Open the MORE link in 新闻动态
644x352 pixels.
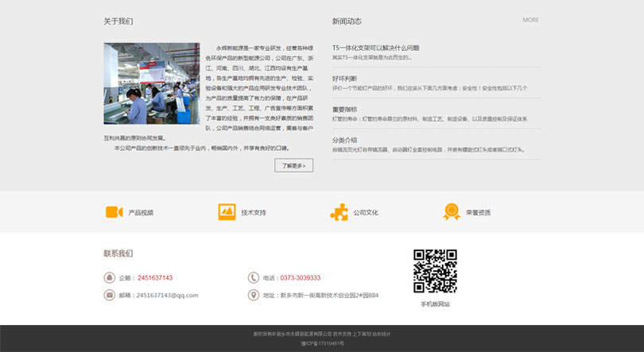(530, 20)
